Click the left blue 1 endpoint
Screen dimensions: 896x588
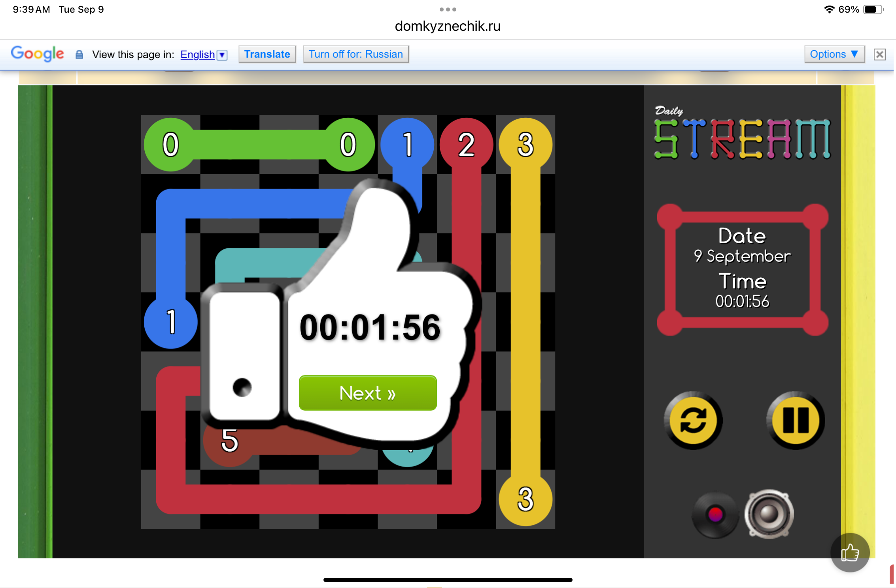pos(171,322)
